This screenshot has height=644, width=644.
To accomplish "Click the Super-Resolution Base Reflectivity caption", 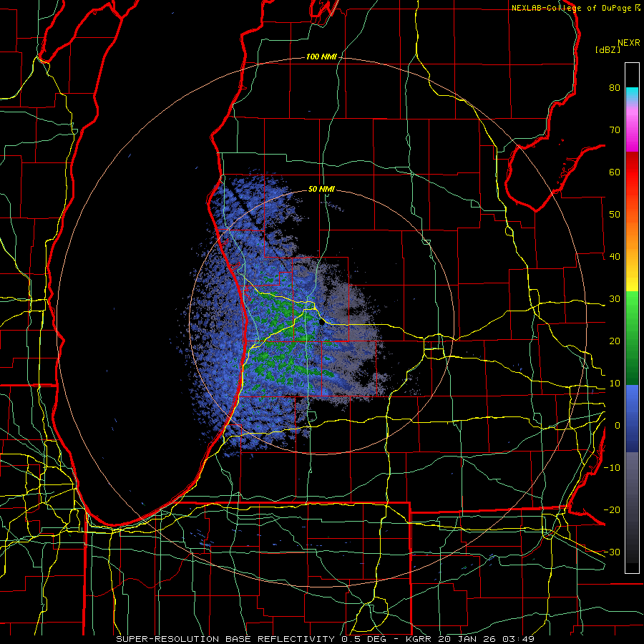I will click(326, 639).
